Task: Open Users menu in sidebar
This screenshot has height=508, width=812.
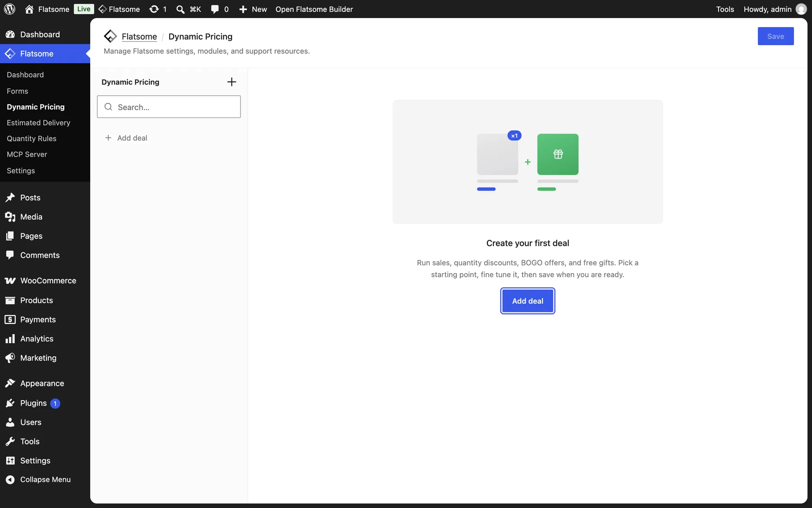Action: [x=45, y=422]
